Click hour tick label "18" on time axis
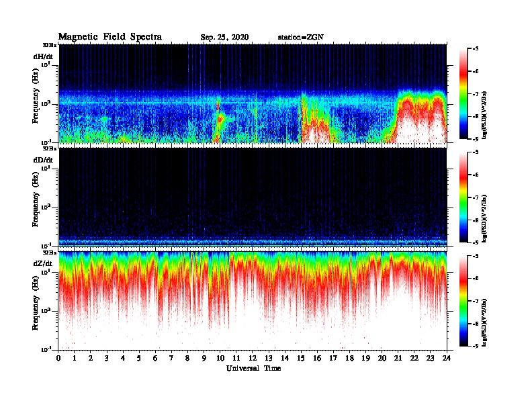This screenshot has height=411, width=532. 349,358
